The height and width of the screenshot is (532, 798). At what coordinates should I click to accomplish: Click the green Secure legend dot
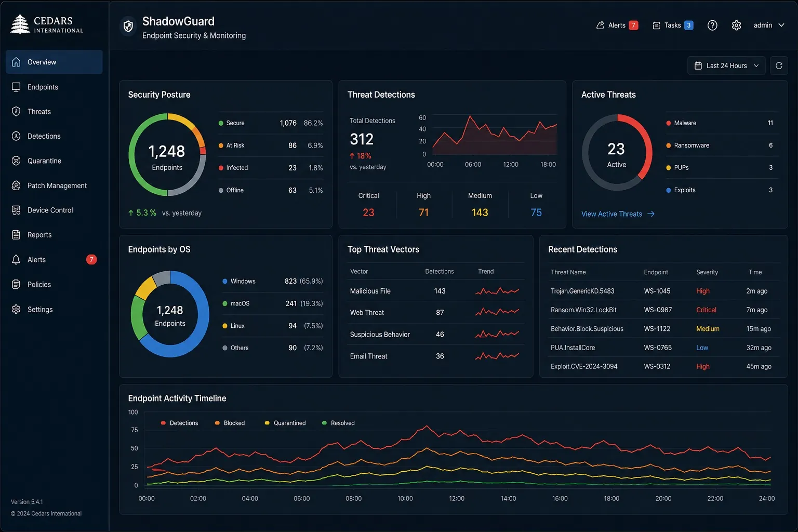click(221, 123)
